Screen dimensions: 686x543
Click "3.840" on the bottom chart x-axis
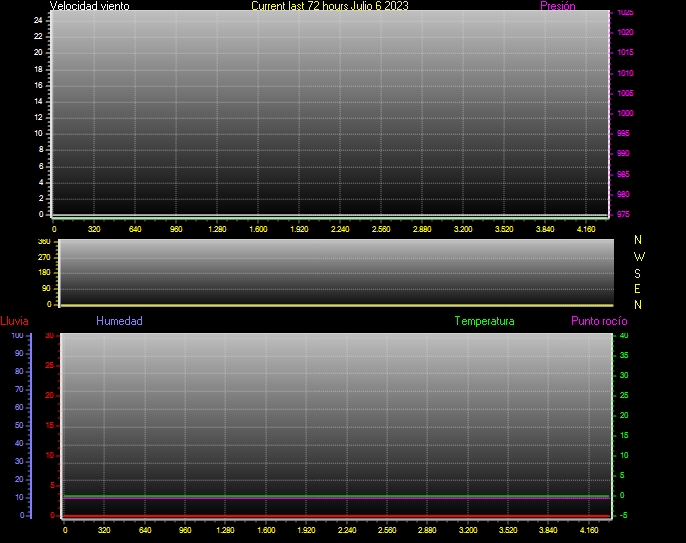548,530
